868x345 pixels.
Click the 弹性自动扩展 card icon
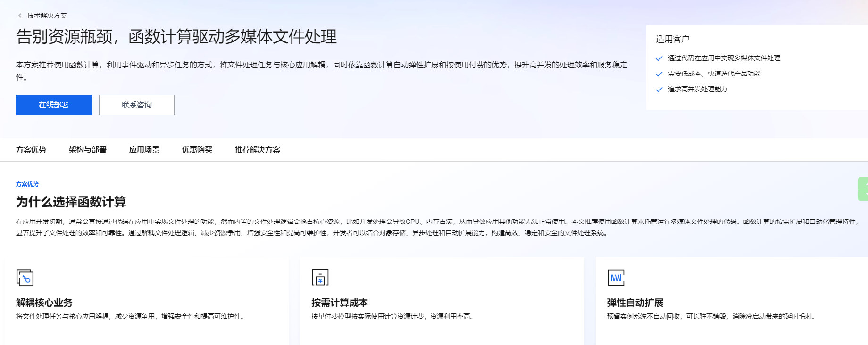(x=616, y=278)
